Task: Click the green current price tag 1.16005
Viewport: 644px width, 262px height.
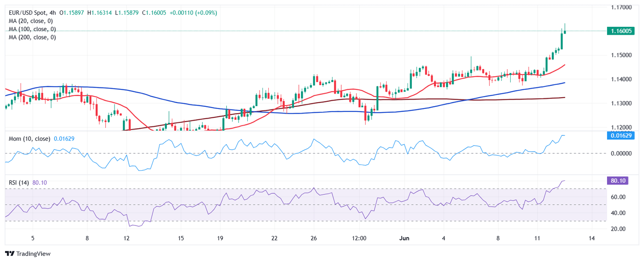Action: click(x=620, y=31)
